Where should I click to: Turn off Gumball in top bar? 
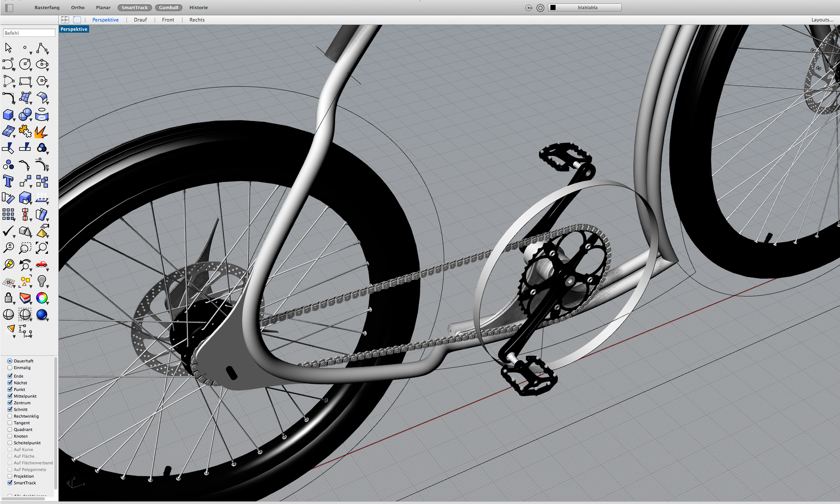168,8
